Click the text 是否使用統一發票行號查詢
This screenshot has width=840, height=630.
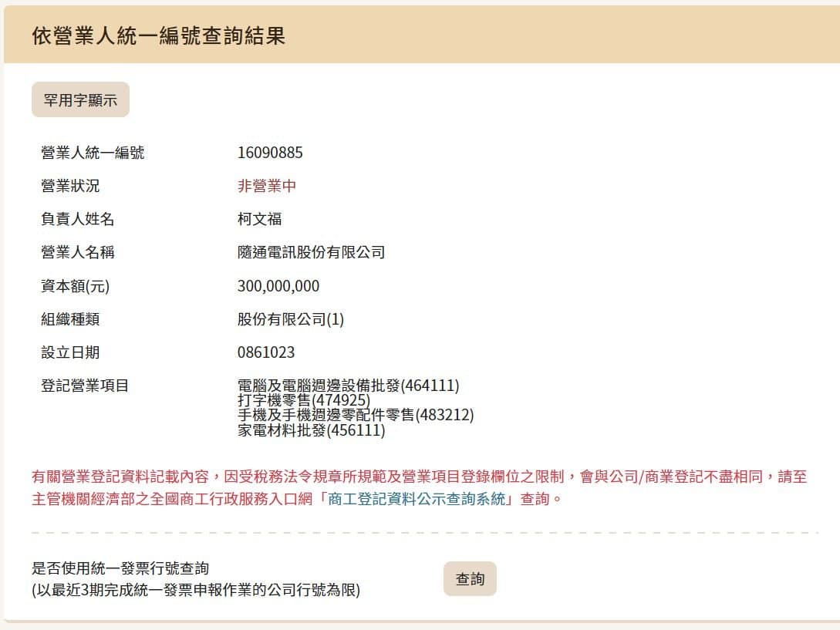click(x=120, y=568)
